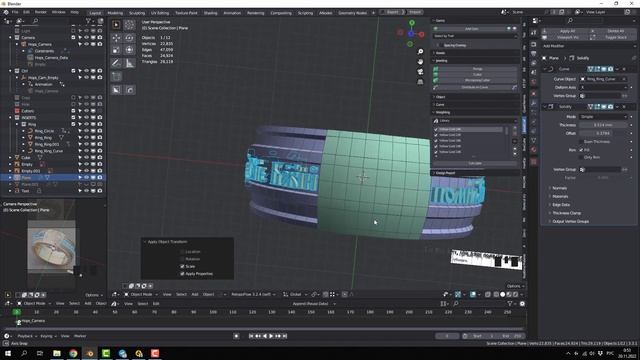Click the Toggle Stack button
Viewport: 640px width, 360px height.
tap(614, 37)
